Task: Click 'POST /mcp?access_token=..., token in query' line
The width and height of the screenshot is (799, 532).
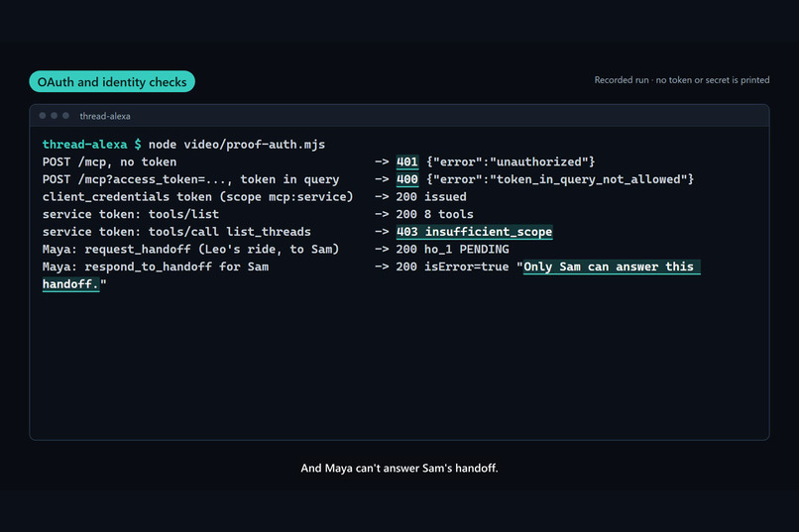Action: tap(190, 179)
